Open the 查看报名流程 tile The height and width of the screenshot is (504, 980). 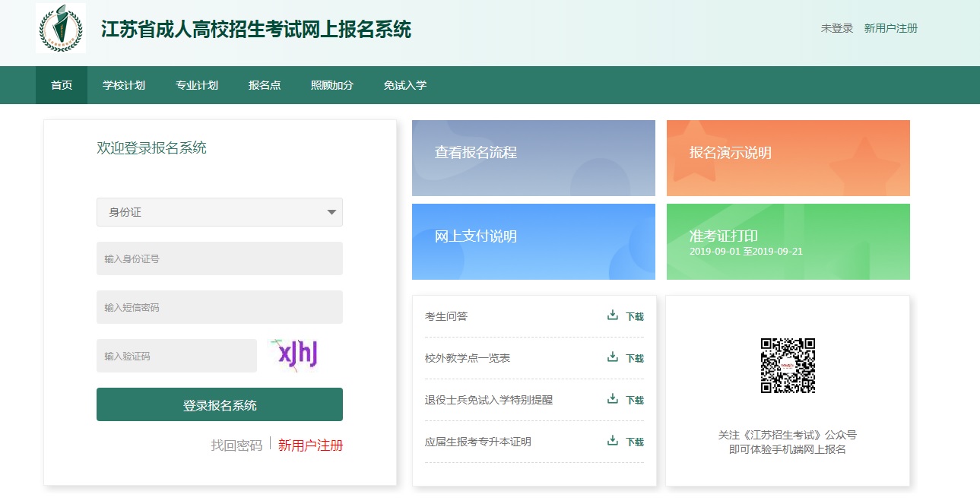(533, 158)
